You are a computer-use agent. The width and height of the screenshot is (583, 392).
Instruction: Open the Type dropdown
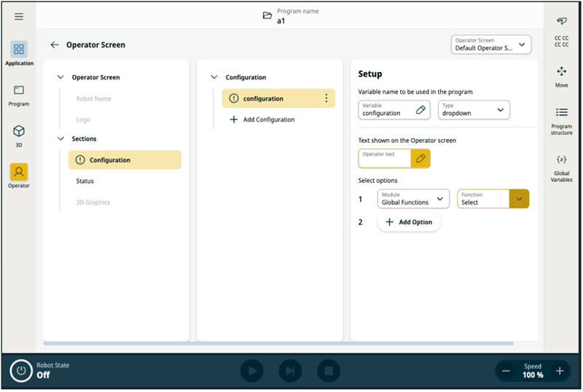[x=474, y=110]
